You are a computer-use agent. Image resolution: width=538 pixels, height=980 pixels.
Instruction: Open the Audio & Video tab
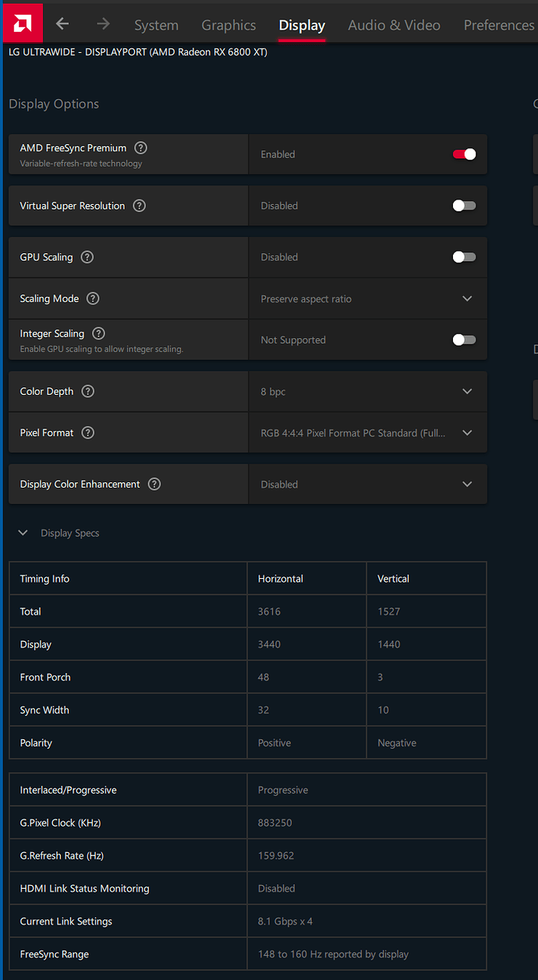pyautogui.click(x=394, y=25)
